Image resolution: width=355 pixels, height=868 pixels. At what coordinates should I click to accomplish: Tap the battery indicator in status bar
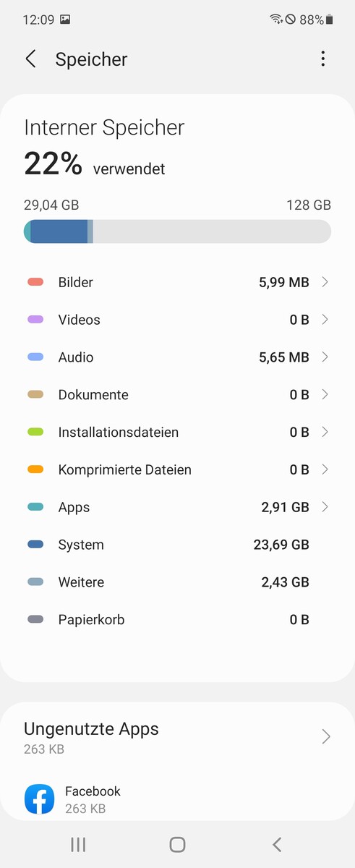[x=330, y=20]
